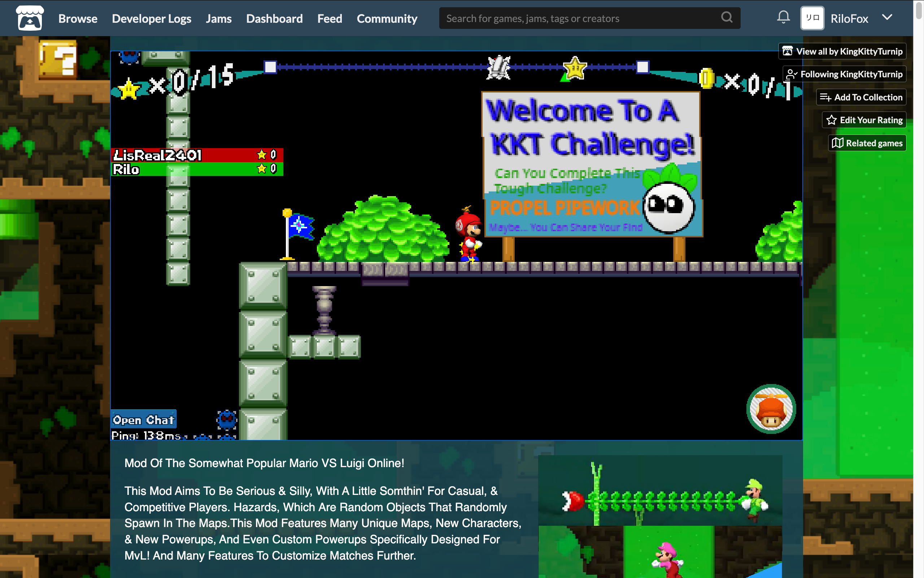924x578 pixels.
Task: Toggle Following KingKittyTurnip
Action: pyautogui.click(x=844, y=74)
